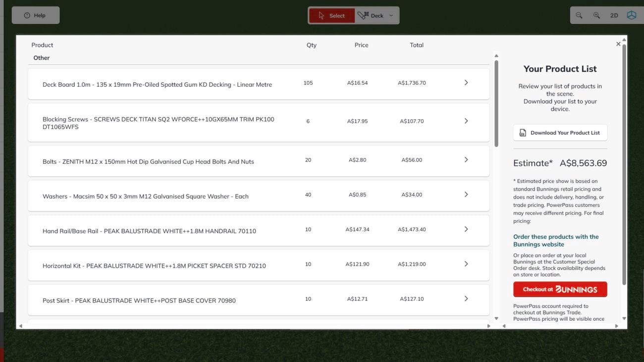Click the Qty column header
The width and height of the screenshot is (644, 362).
[x=312, y=45]
